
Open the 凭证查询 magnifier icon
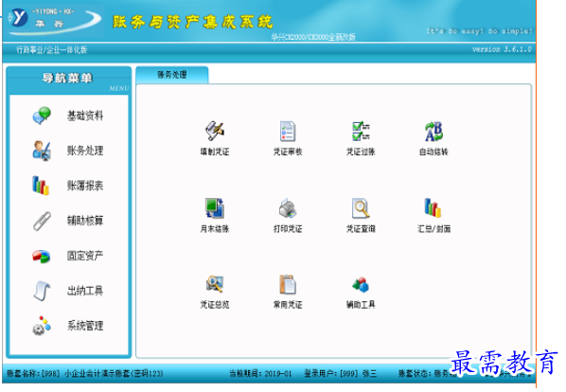tap(361, 208)
